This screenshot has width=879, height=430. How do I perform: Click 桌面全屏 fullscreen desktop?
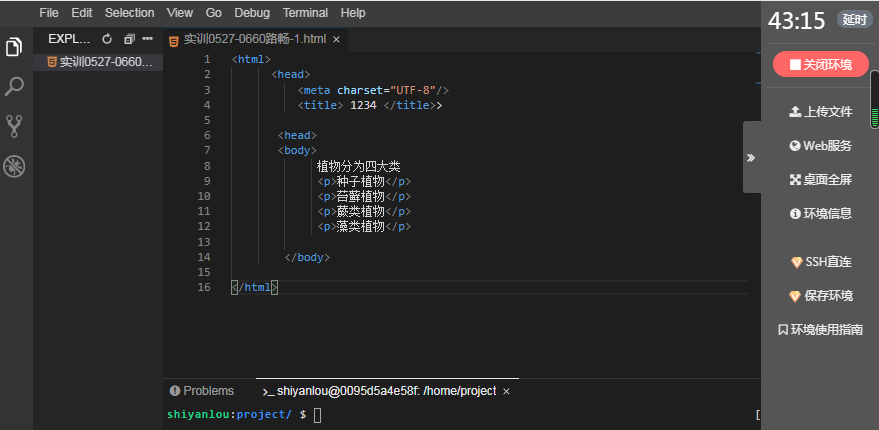point(821,179)
